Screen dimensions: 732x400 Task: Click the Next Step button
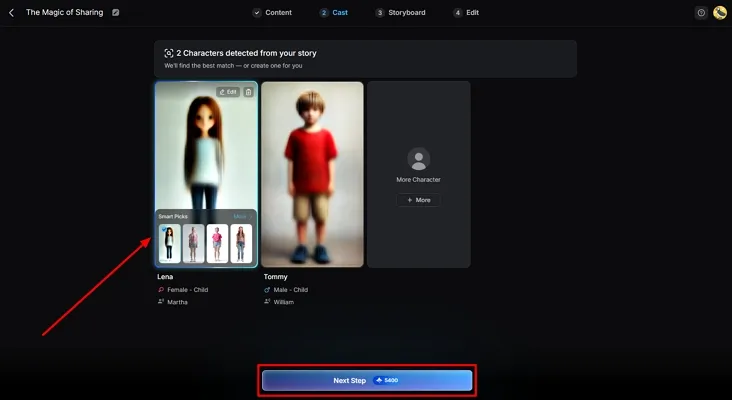[x=367, y=380]
